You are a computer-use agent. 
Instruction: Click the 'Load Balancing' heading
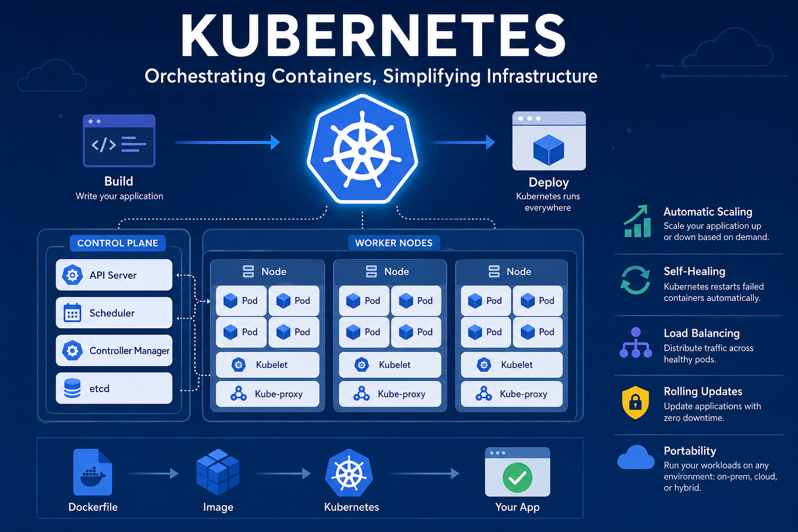click(701, 333)
